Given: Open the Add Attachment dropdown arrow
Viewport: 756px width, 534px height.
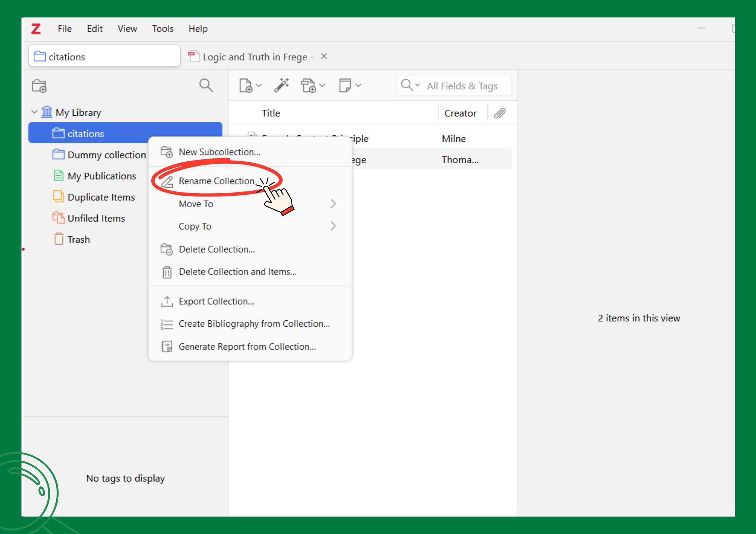Looking at the screenshot, I should (x=322, y=85).
